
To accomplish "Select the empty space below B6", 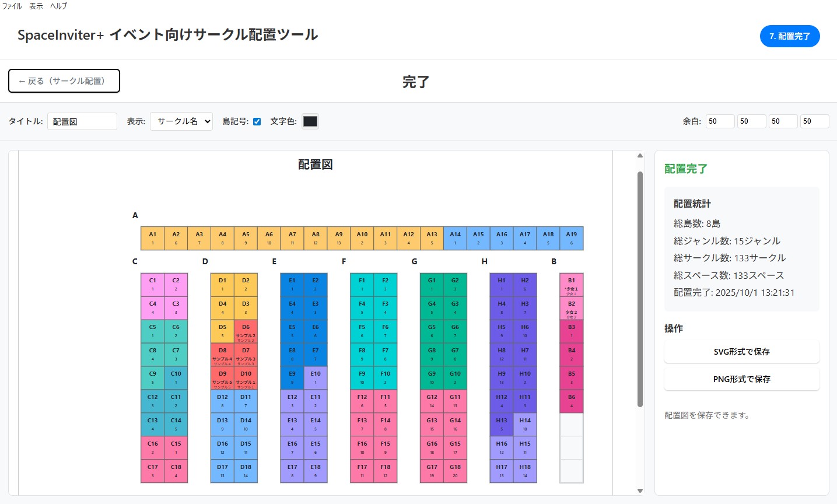I will tap(572, 424).
